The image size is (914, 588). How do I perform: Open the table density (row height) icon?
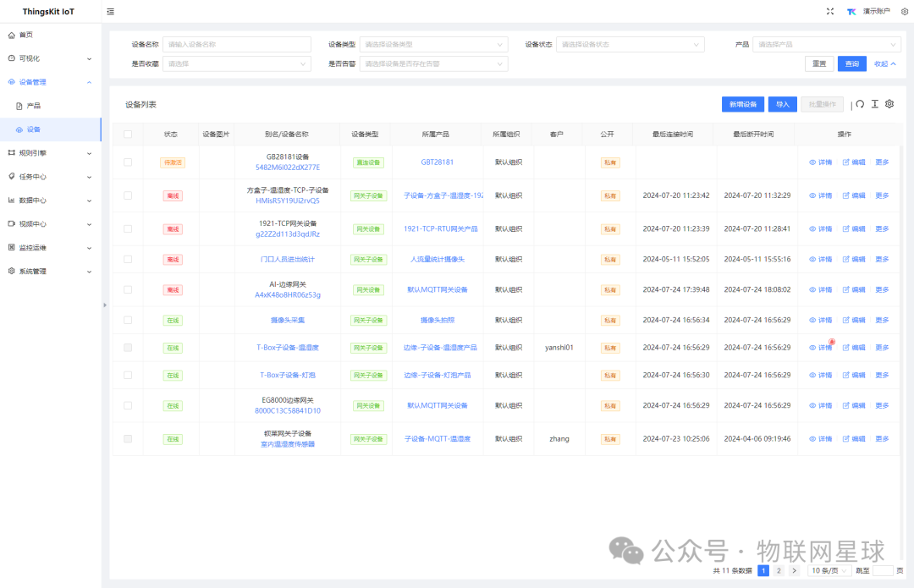tap(874, 104)
